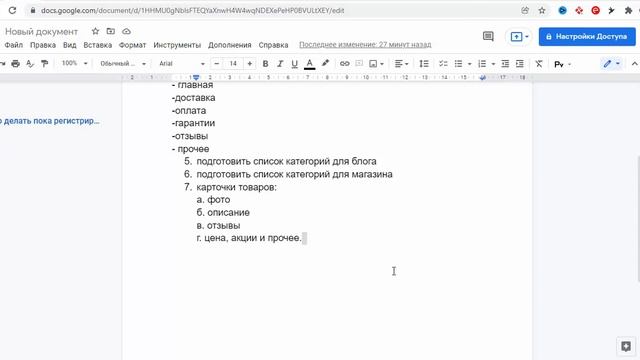Click the present to meeting button
The height and width of the screenshot is (360, 640).
tap(519, 37)
